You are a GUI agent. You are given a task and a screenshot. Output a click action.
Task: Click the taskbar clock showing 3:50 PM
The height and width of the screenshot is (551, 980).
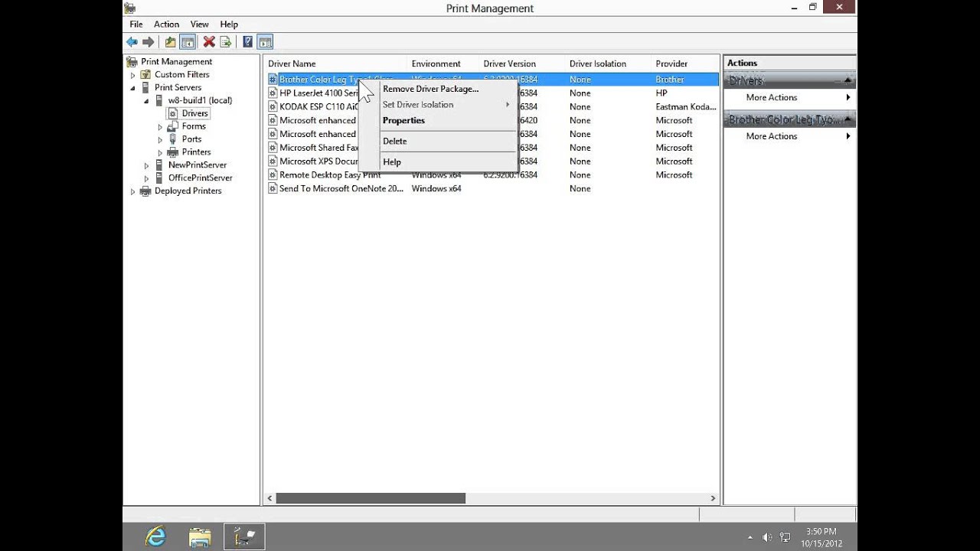821,537
